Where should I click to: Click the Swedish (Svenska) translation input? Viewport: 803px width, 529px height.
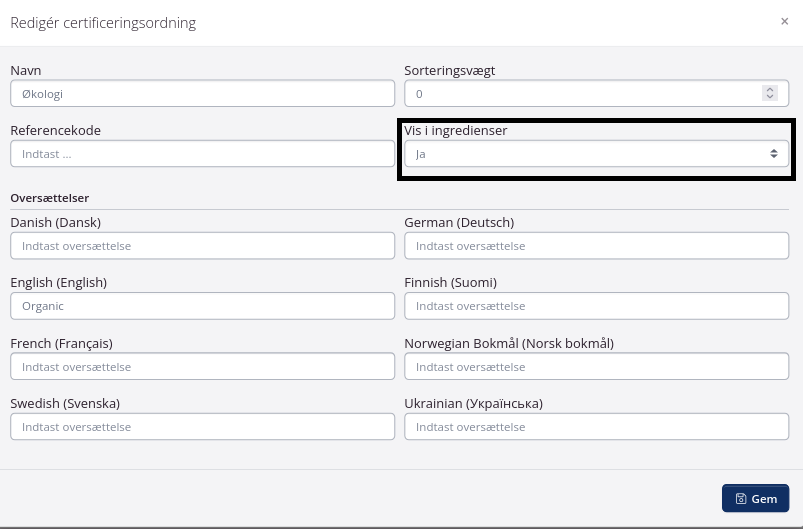pyautogui.click(x=202, y=427)
